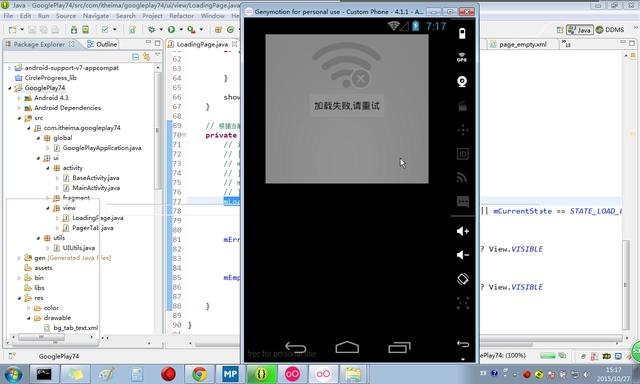Screen dimensions: 640x384
Task: Click Genymotion rotate screen icon
Action: [462, 279]
